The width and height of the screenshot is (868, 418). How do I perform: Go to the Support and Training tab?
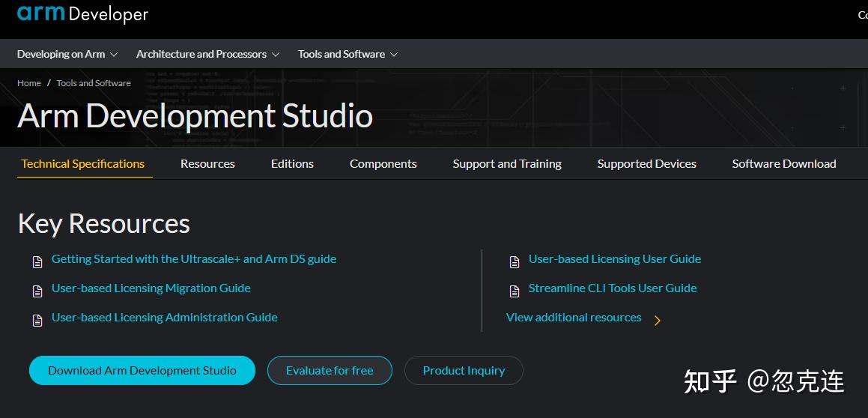click(x=507, y=163)
